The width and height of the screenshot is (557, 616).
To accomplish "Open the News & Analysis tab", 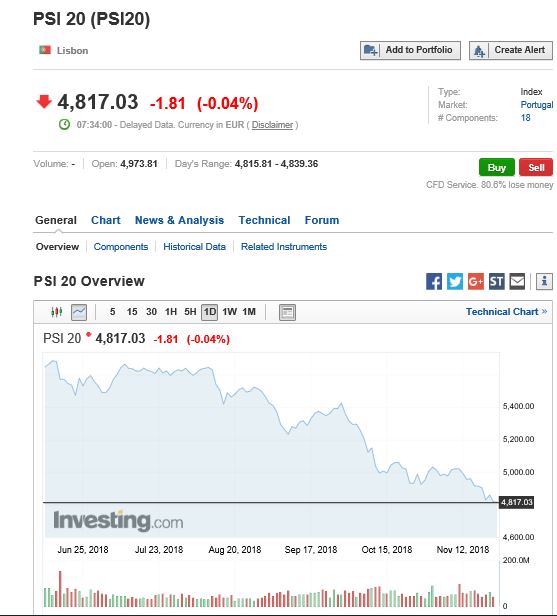I will coord(179,220).
